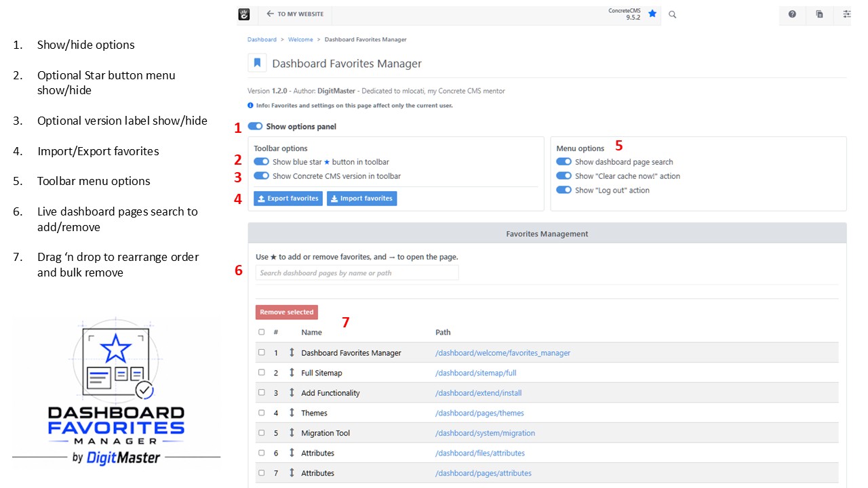Check the box for Themes row
This screenshot has height=488, width=868.
(262, 412)
